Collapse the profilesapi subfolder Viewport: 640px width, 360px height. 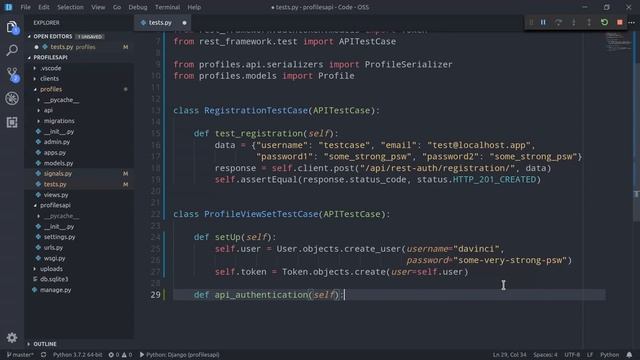55,205
